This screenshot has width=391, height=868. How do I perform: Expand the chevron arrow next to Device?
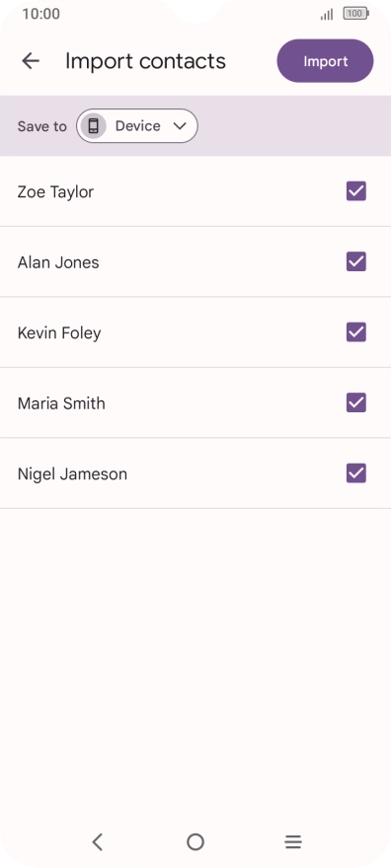(180, 126)
